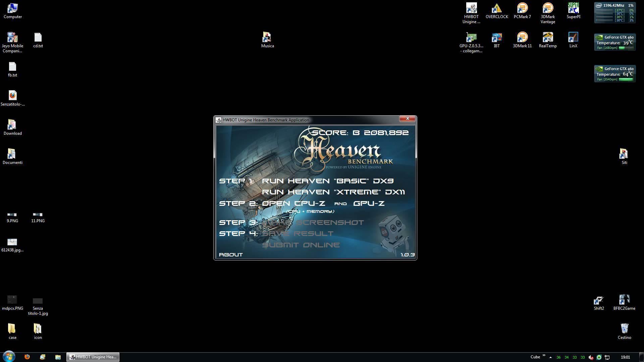This screenshot has height=362, width=644.
Task: Open CPU-Z from step 2
Action: pyautogui.click(x=293, y=203)
